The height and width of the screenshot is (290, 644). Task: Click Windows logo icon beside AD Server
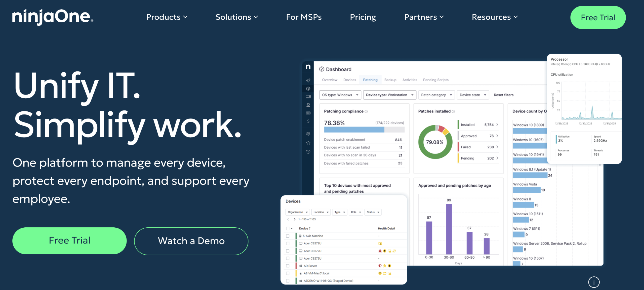click(x=300, y=266)
